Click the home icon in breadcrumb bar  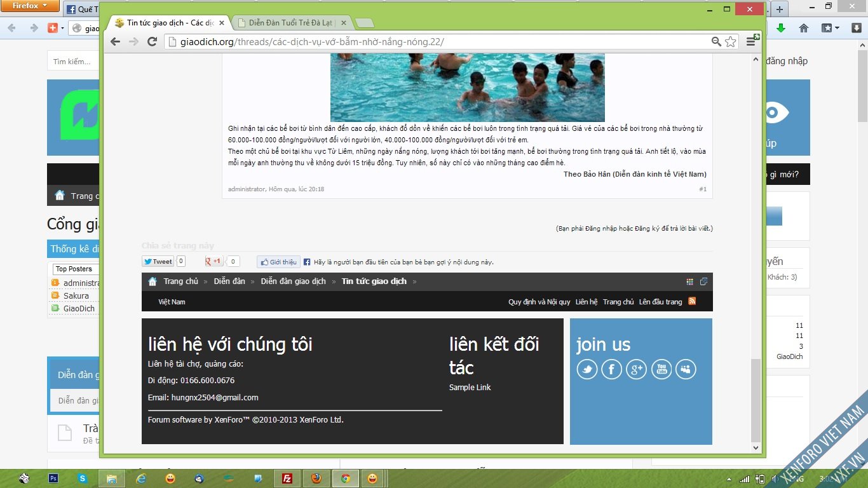point(153,281)
